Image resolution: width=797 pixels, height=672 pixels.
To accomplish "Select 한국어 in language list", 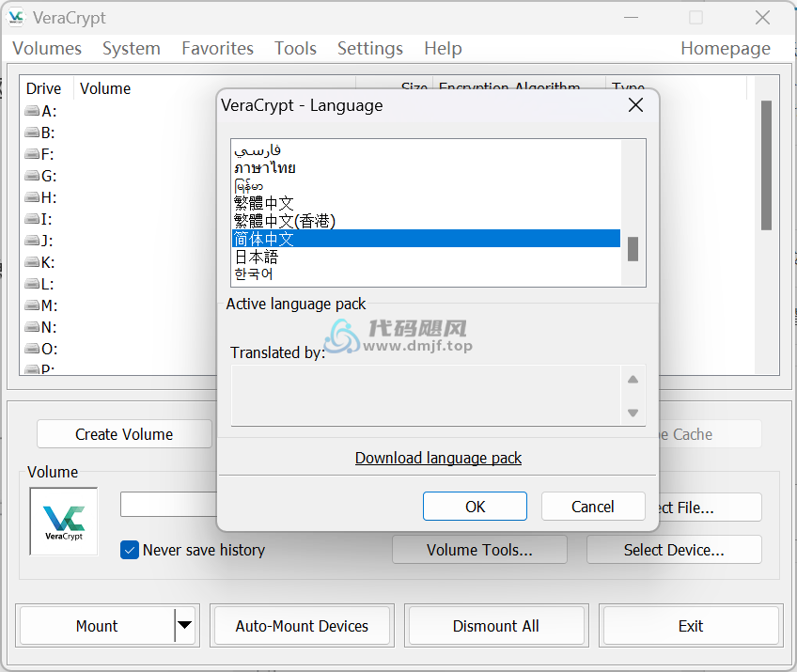I will pyautogui.click(x=426, y=274).
